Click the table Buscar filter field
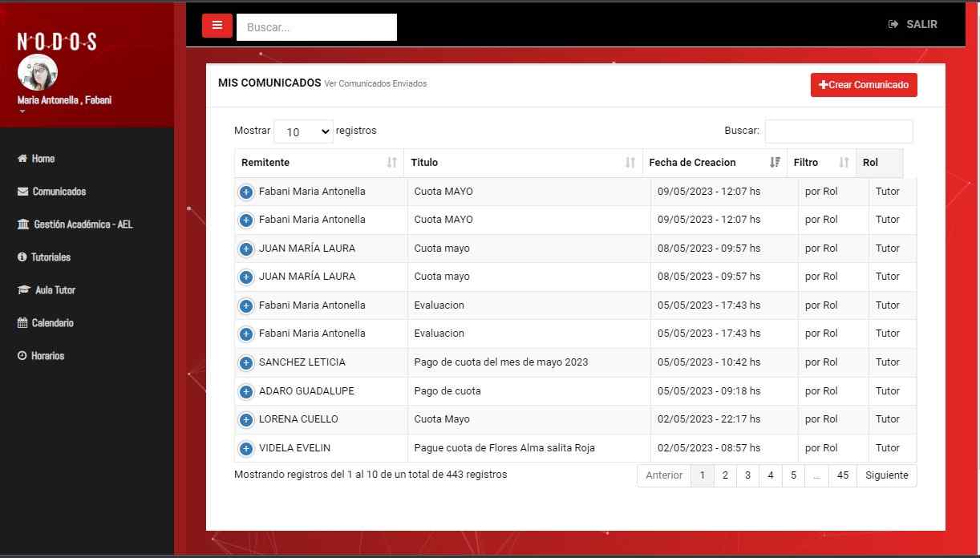The height and width of the screenshot is (558, 980). [838, 131]
